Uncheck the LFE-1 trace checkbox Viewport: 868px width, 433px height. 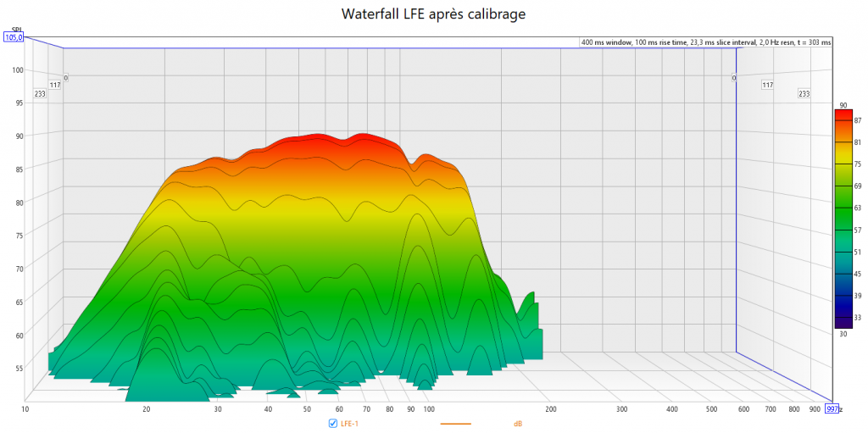pyautogui.click(x=332, y=424)
